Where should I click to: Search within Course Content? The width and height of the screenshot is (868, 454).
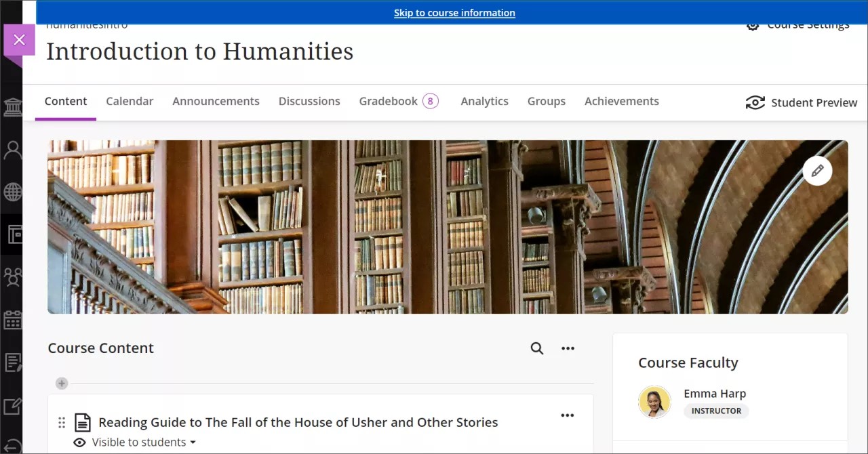[x=536, y=348]
